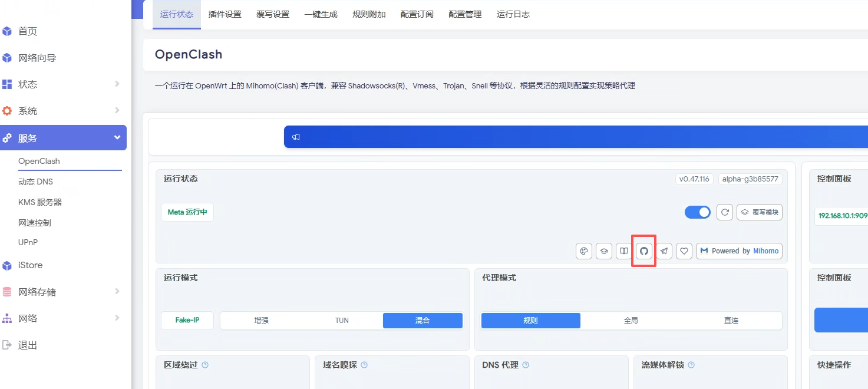Click the megaphone announcement icon
Viewport: 868px width, 389px height.
(x=296, y=137)
